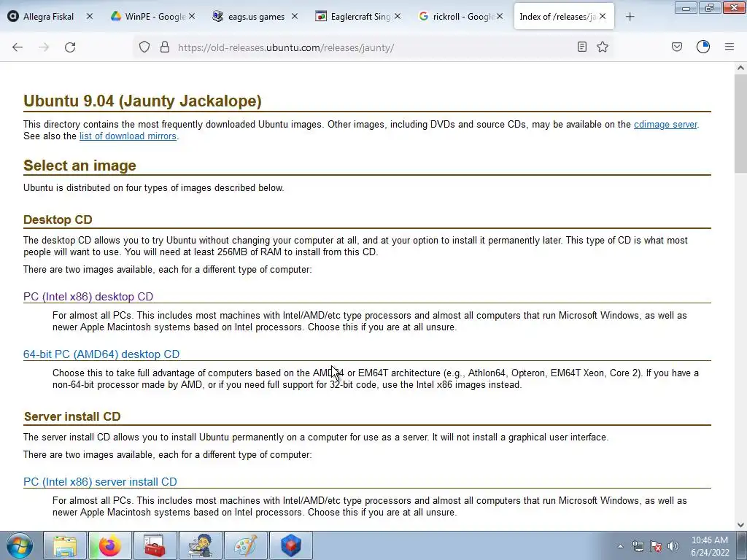Open PC (Intel x86) desktop CD link
Viewport: 747px width, 560px height.
click(x=88, y=297)
